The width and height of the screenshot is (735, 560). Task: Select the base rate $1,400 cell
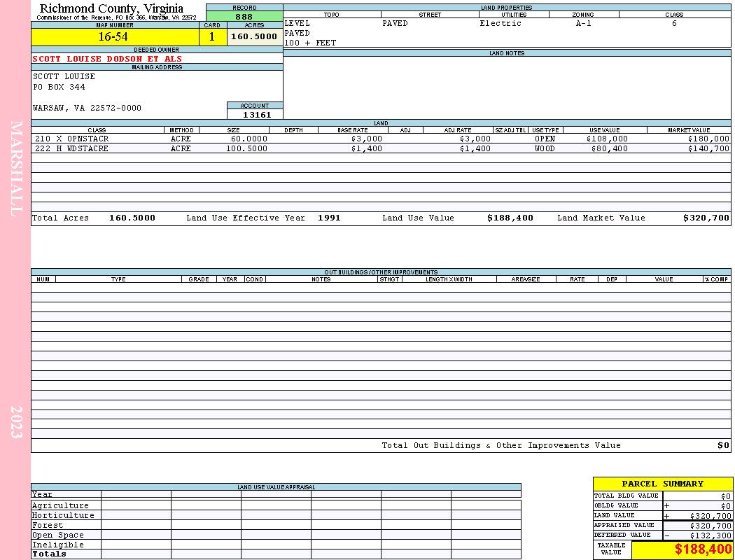click(x=367, y=148)
